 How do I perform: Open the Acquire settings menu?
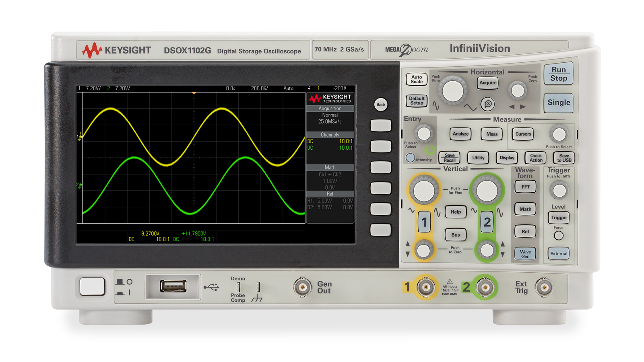coord(487,83)
